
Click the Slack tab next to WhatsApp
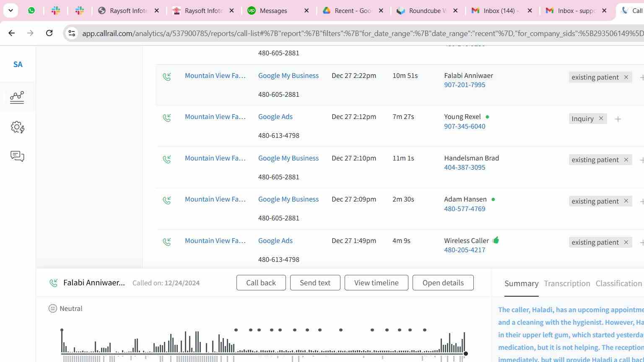click(x=55, y=10)
